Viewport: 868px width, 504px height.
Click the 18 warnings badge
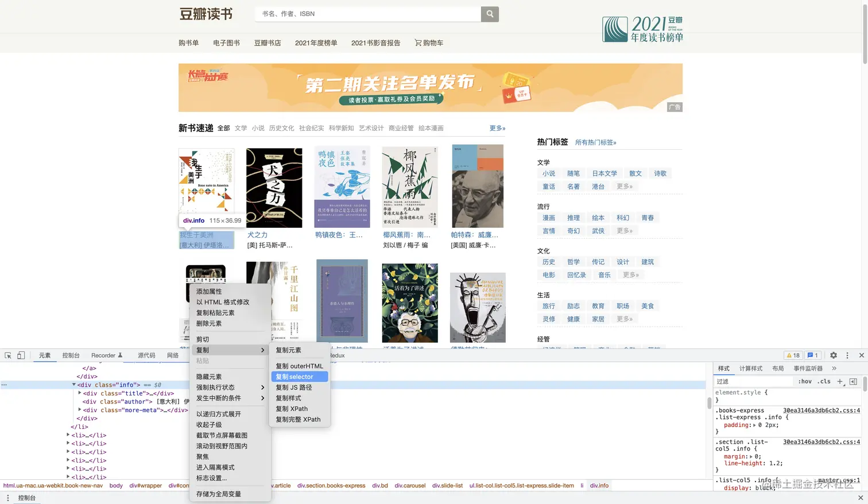[793, 355]
